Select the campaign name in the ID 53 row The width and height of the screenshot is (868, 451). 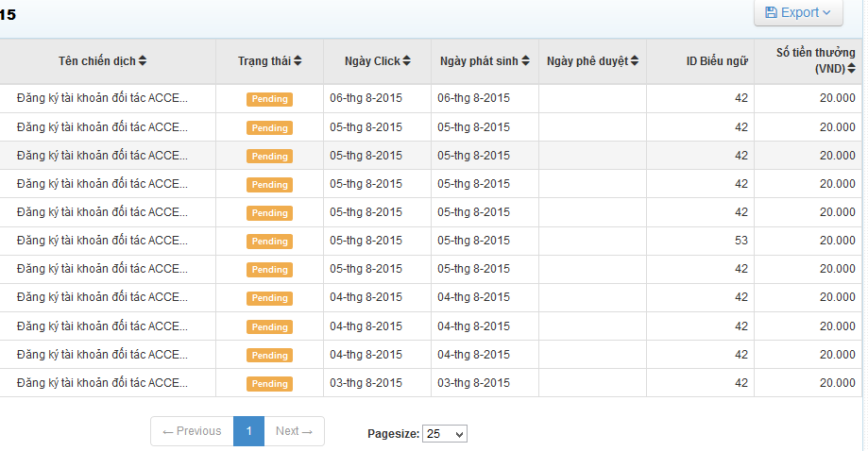click(x=102, y=241)
